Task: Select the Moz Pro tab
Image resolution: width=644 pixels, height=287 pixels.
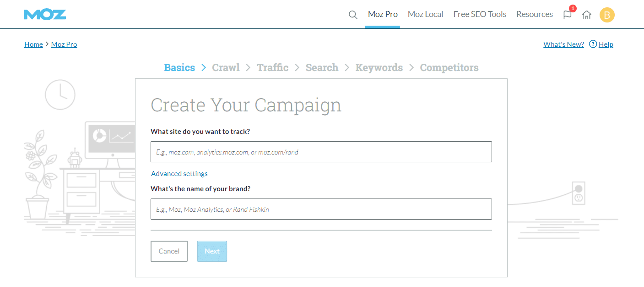Action: (383, 14)
